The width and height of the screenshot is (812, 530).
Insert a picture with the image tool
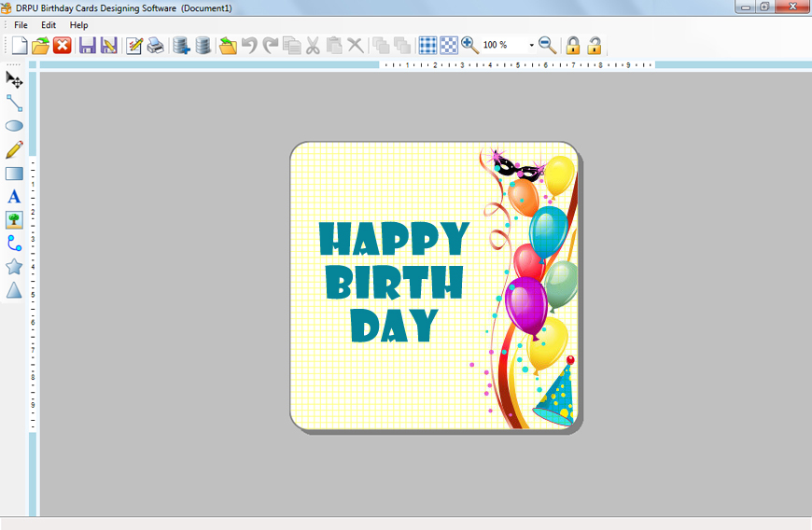tap(14, 220)
